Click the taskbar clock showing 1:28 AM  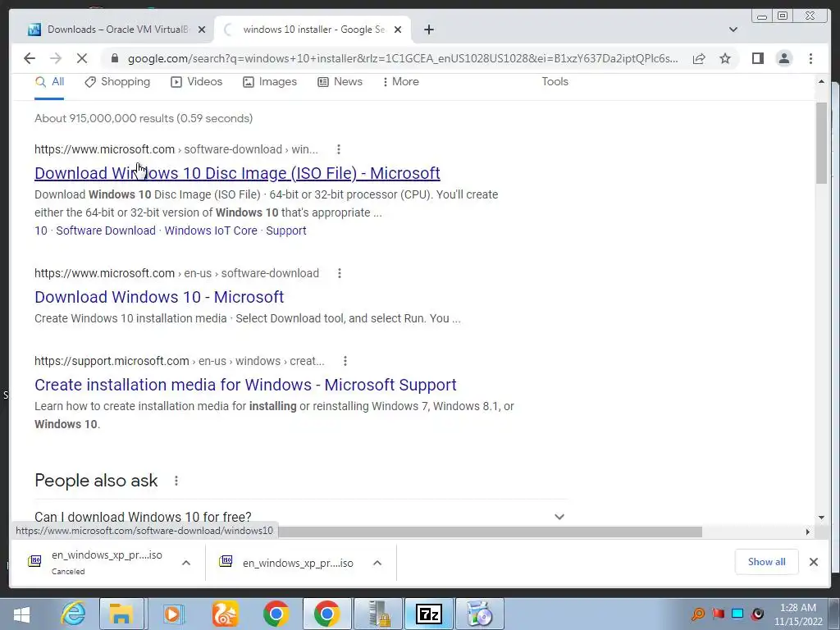coord(798,614)
